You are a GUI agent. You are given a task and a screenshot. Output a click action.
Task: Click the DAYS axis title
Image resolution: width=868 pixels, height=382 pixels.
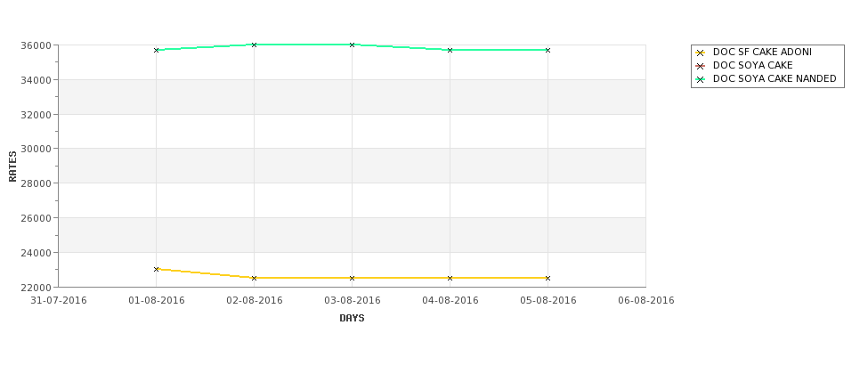pos(352,318)
